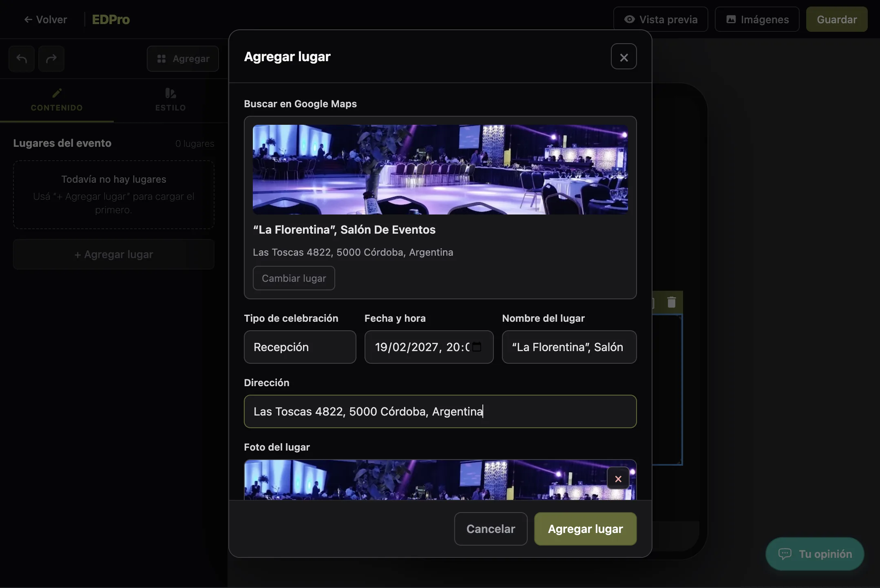Open the Tu opinión feedback button
Image resolution: width=880 pixels, height=588 pixels.
pos(815,554)
